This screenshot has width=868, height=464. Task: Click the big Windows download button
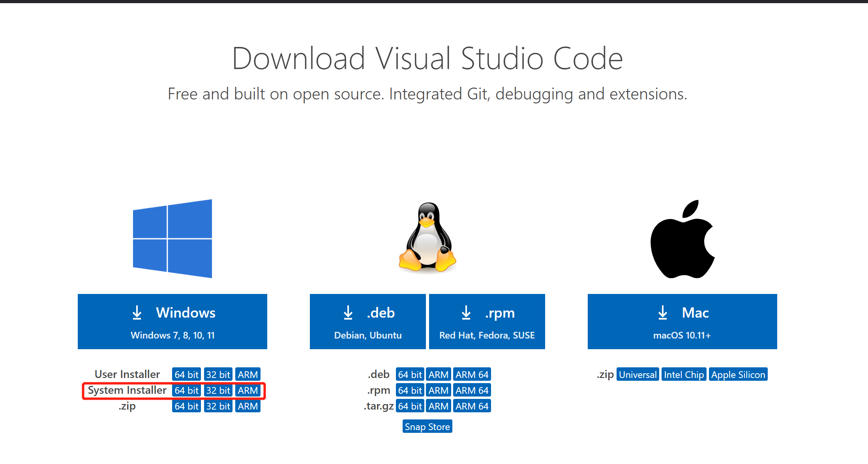(x=172, y=322)
